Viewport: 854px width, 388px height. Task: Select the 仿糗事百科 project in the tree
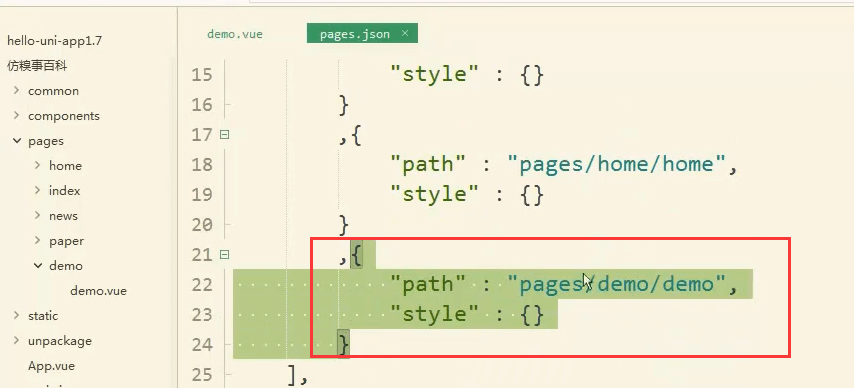pyautogui.click(x=37, y=66)
